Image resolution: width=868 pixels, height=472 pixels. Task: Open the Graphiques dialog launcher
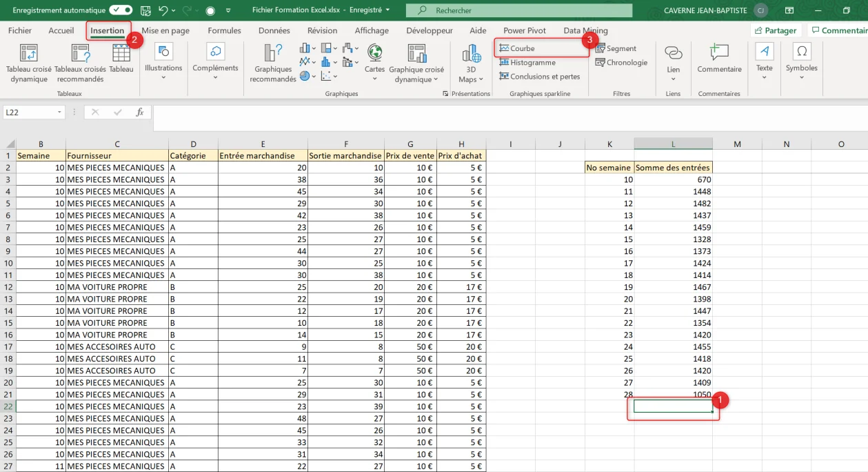coord(445,93)
